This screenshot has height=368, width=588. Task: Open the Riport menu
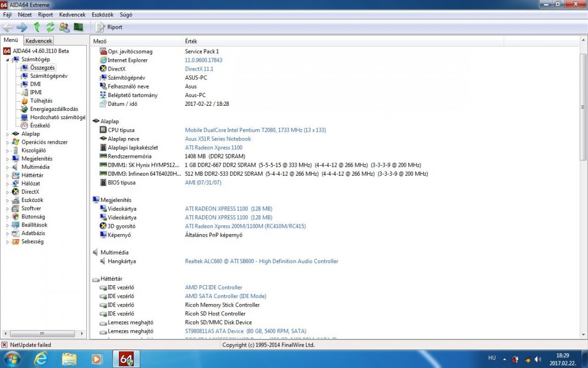click(45, 15)
